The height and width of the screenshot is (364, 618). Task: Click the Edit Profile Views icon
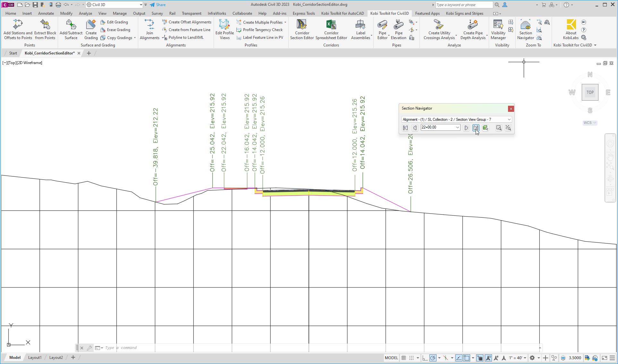coord(224,25)
